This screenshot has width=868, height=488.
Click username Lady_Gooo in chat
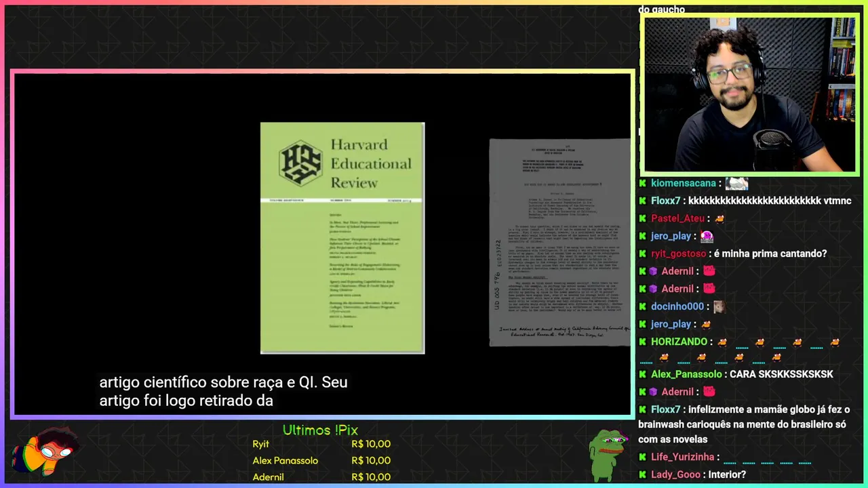pyautogui.click(x=676, y=474)
